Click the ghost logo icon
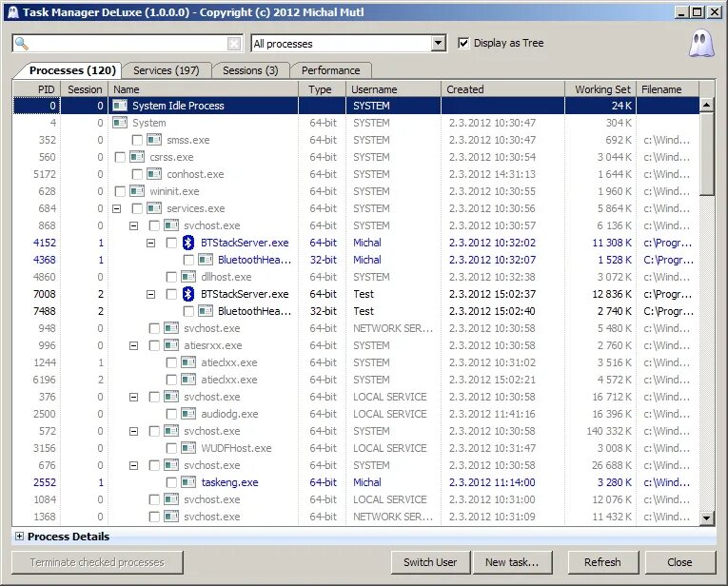The width and height of the screenshot is (728, 586). tap(701, 43)
